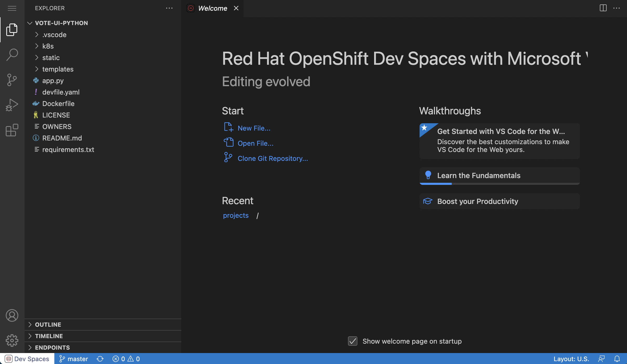Expand the templates folder
Viewport: 627px width, 364px height.
click(103, 69)
